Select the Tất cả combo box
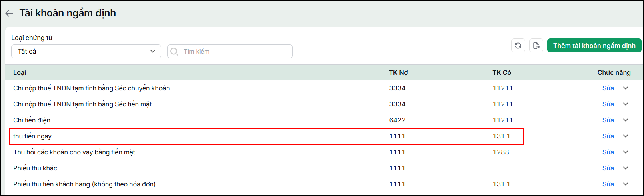This screenshot has width=644, height=196. tap(86, 51)
